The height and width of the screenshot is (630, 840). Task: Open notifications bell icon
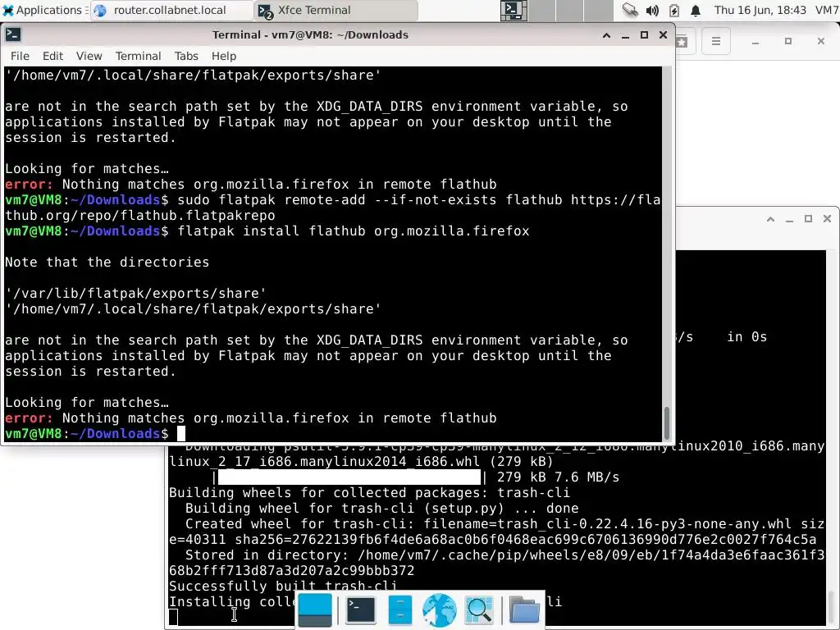(696, 10)
